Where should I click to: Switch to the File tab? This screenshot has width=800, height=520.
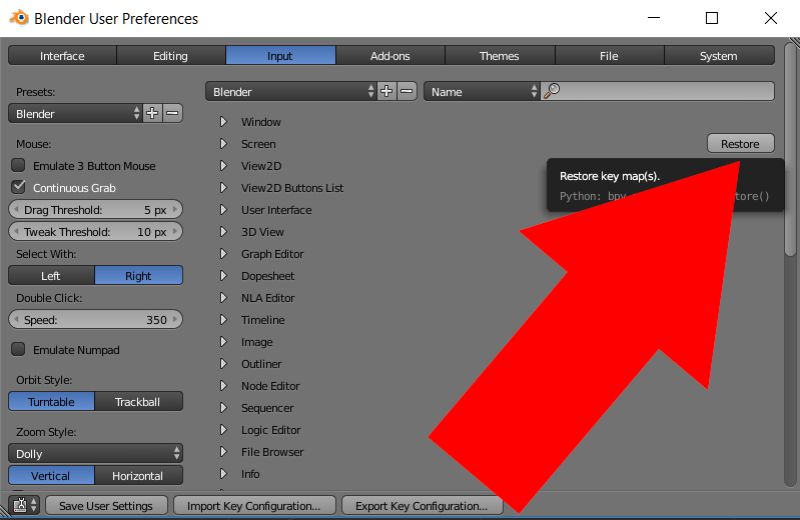[x=610, y=55]
